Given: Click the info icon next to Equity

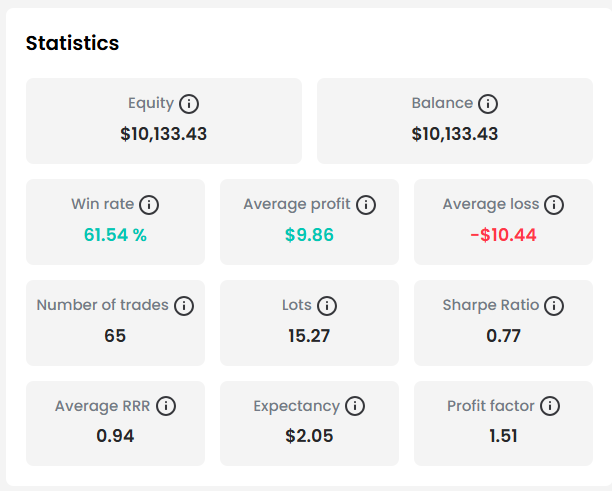Looking at the screenshot, I should point(189,104).
